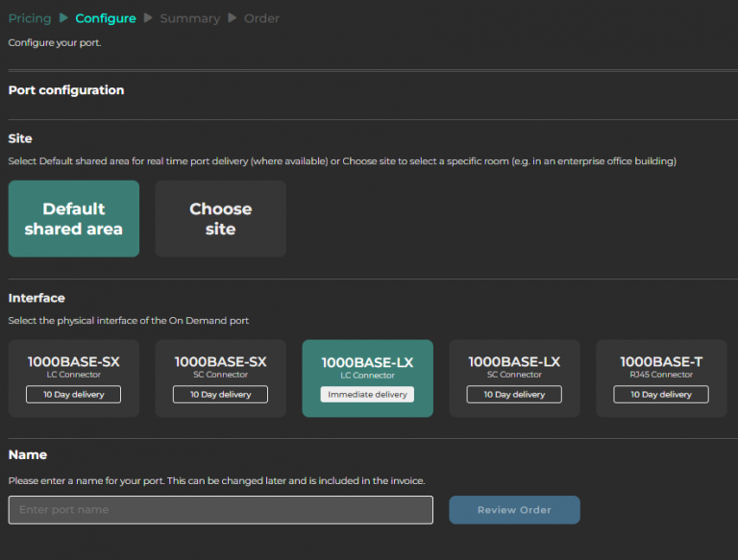Choose 1000BASE-LX SC Connector interface
The width and height of the screenshot is (738, 560).
click(514, 378)
